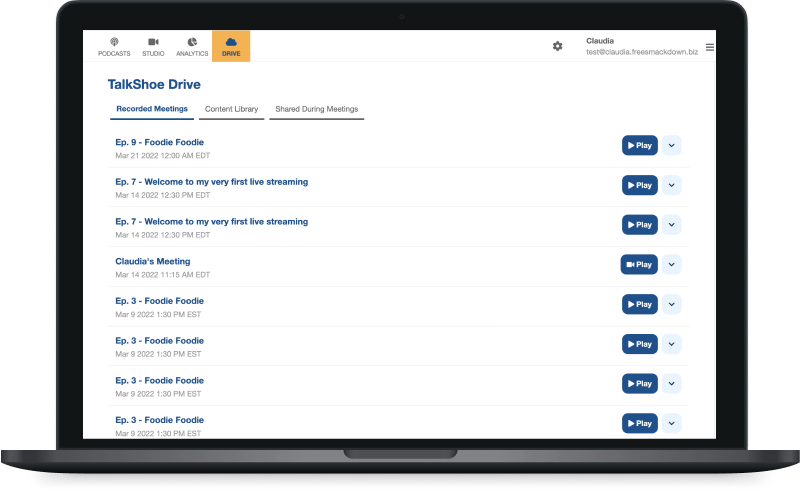Click the Claudia account name
Image resolution: width=800 pixels, height=502 pixels.
(599, 41)
